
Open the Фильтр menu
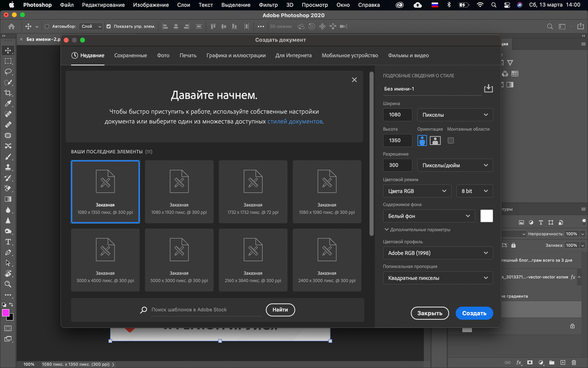click(268, 5)
